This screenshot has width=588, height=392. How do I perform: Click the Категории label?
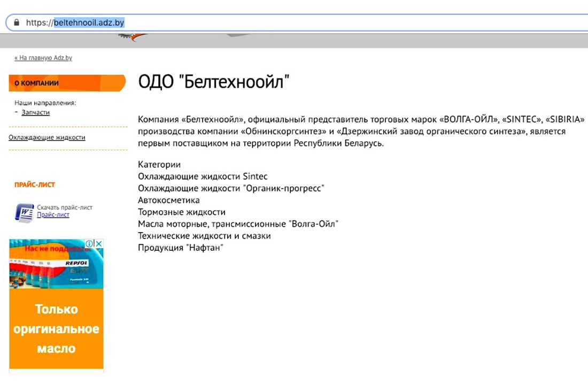[x=159, y=164]
